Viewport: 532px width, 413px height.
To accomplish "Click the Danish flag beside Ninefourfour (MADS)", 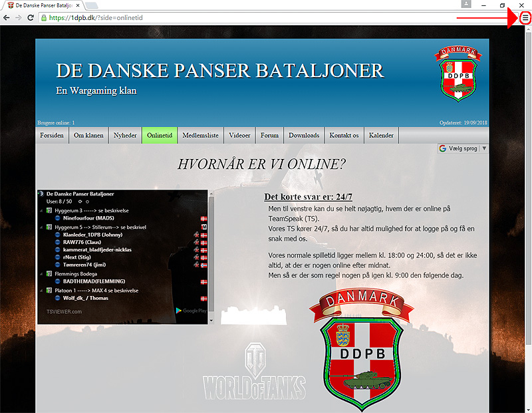I will tap(204, 218).
